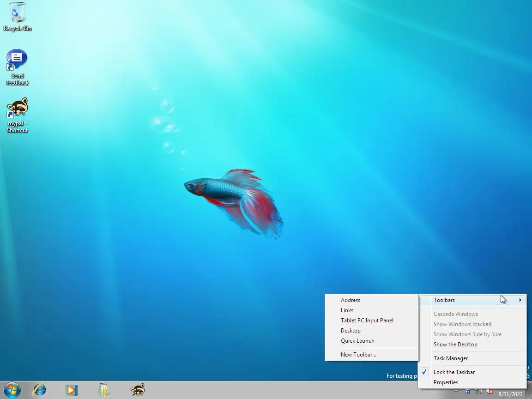Open Task Manager from the context menu

click(472, 358)
